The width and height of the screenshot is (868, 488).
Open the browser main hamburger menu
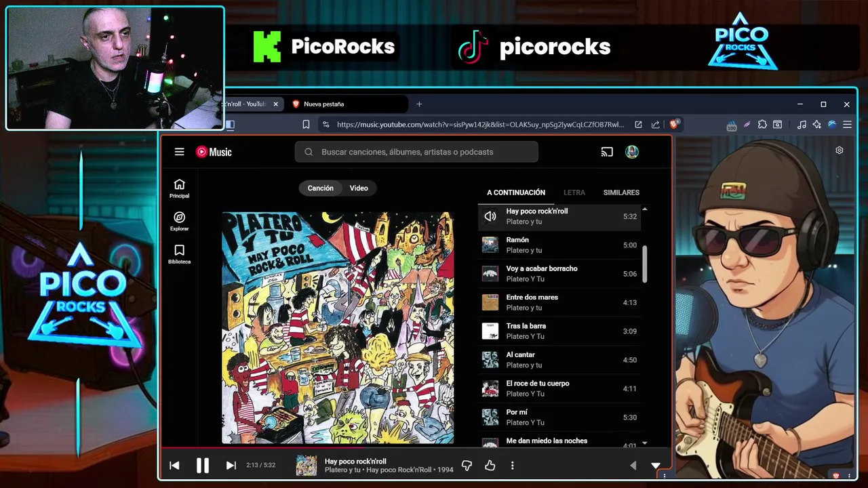[847, 125]
